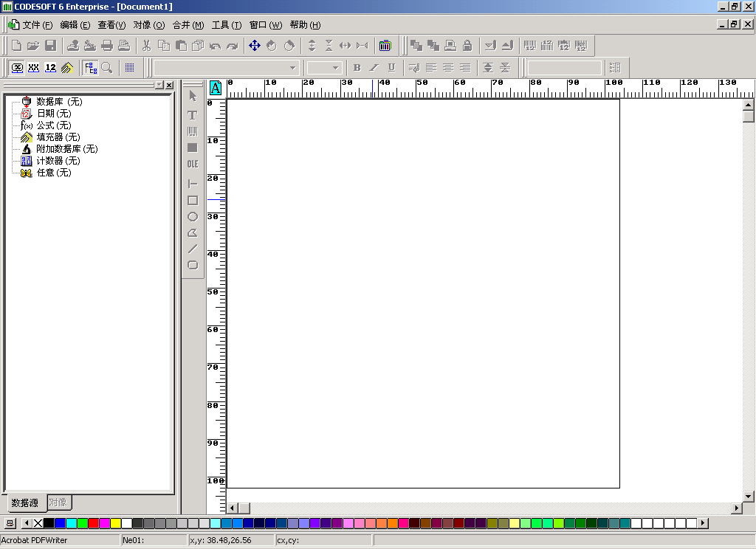756x549 pixels.
Task: Pick the black color swatch
Action: coord(49,523)
